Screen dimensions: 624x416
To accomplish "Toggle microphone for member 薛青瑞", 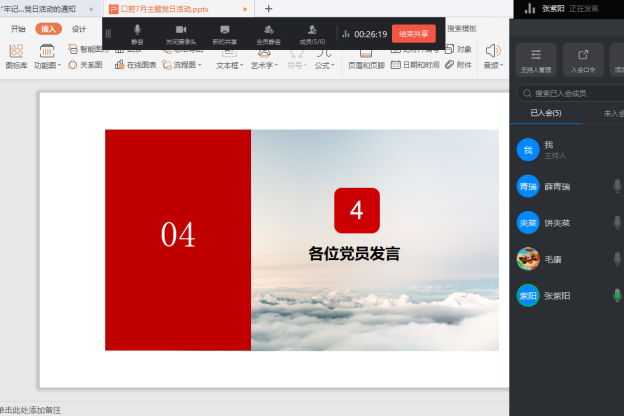I will (x=617, y=187).
